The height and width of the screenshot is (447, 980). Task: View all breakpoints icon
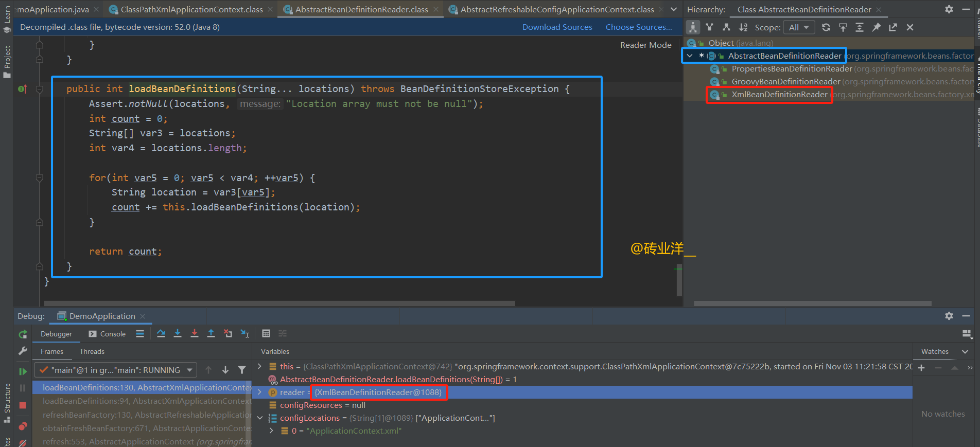(23, 426)
